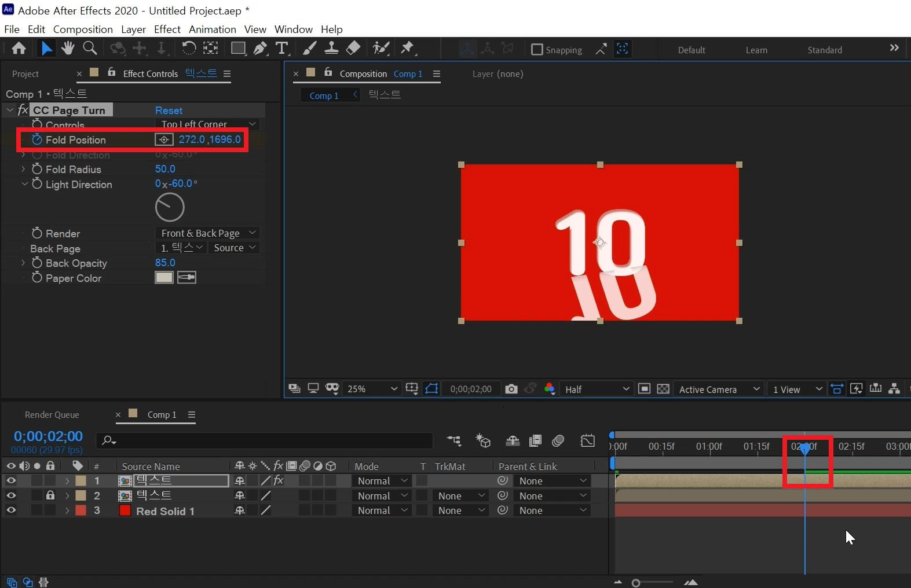Hide the Red Solid 1 layer
Image resolution: width=911 pixels, height=588 pixels.
coord(11,510)
